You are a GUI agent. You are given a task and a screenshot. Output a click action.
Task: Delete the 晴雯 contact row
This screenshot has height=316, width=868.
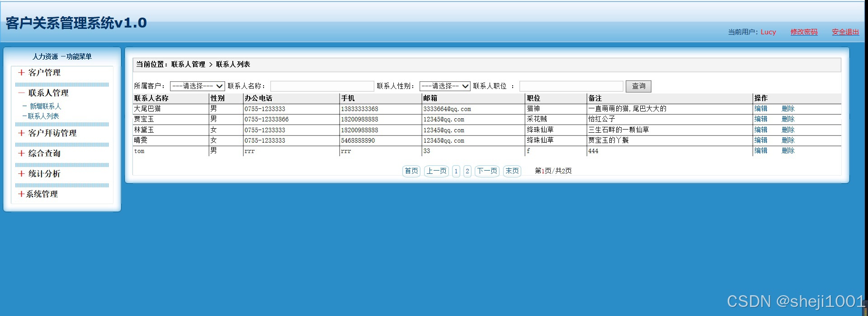tap(788, 140)
